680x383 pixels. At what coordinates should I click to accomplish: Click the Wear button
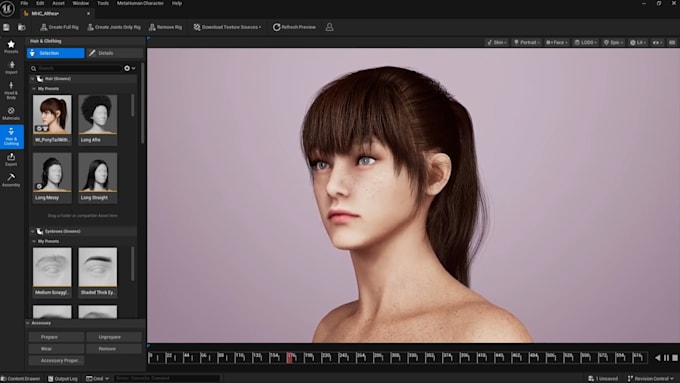click(x=56, y=349)
